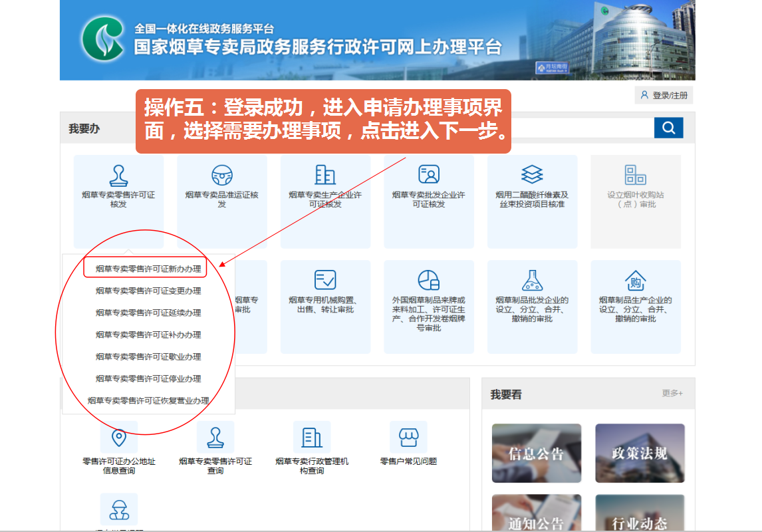The image size is (762, 532).
Task: Select 烟草专卖零售许可证新办办理 from the dropdown
Action: (x=148, y=269)
